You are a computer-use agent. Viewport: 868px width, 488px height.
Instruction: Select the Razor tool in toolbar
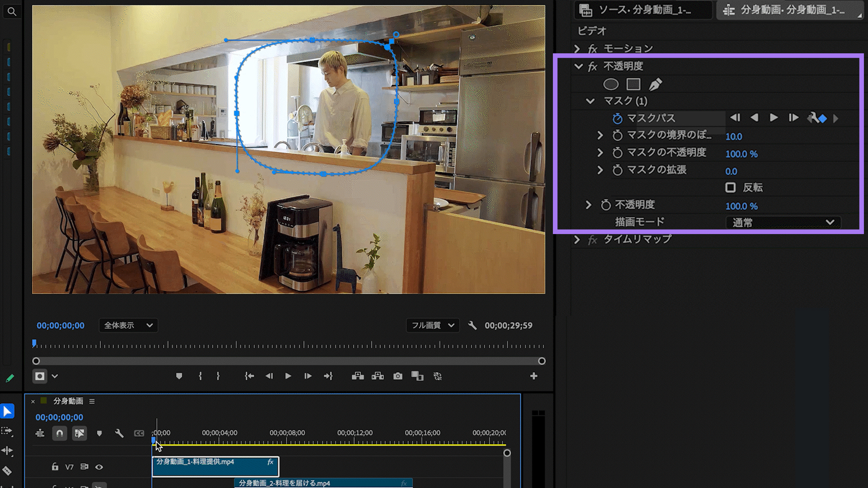(x=7, y=471)
